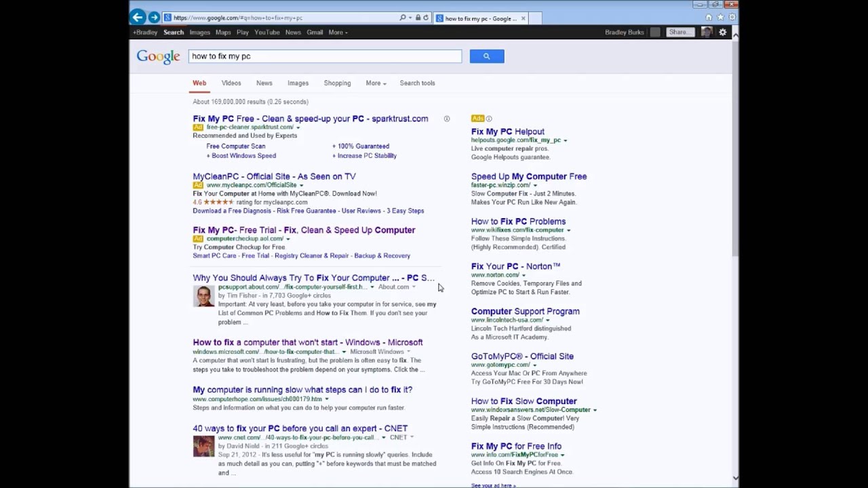Click the Google logo
The image size is (868, 488).
pos(158,57)
